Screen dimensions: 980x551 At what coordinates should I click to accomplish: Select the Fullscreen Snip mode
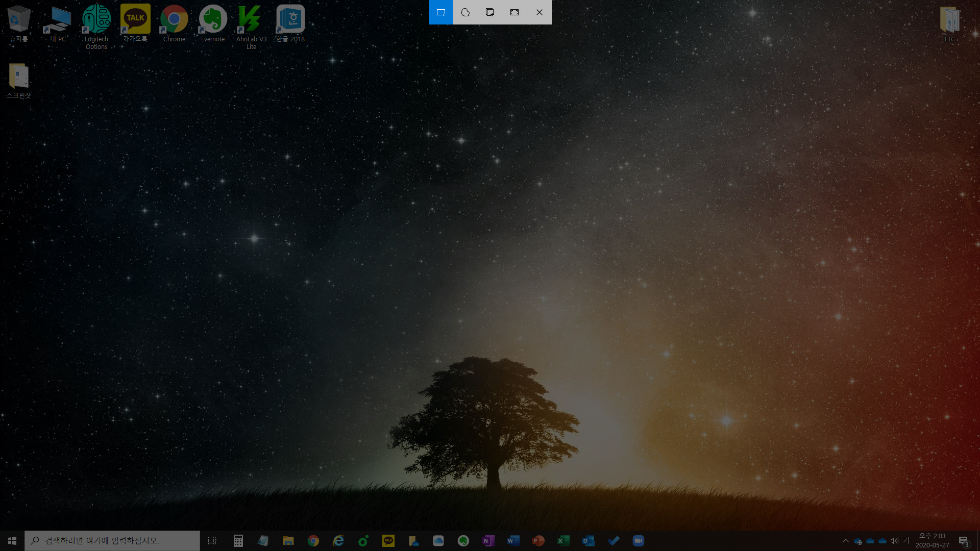[514, 12]
